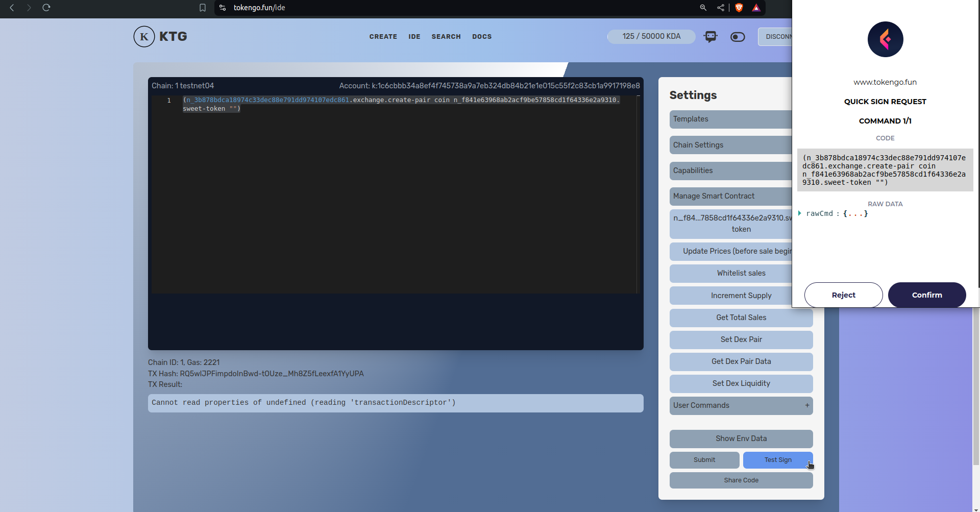Screen dimensions: 980x512
Task: Open the Brave Shields lion icon
Action: 739,8
